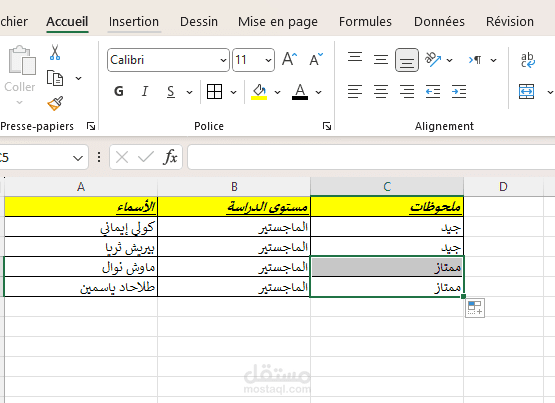Decrease indent
This screenshot has width=555, height=403.
point(433,92)
